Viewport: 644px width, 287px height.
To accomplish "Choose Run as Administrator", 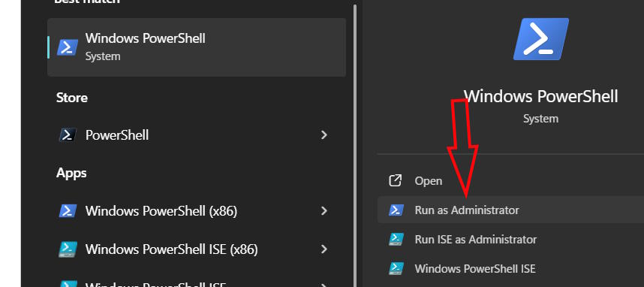I will point(510,210).
